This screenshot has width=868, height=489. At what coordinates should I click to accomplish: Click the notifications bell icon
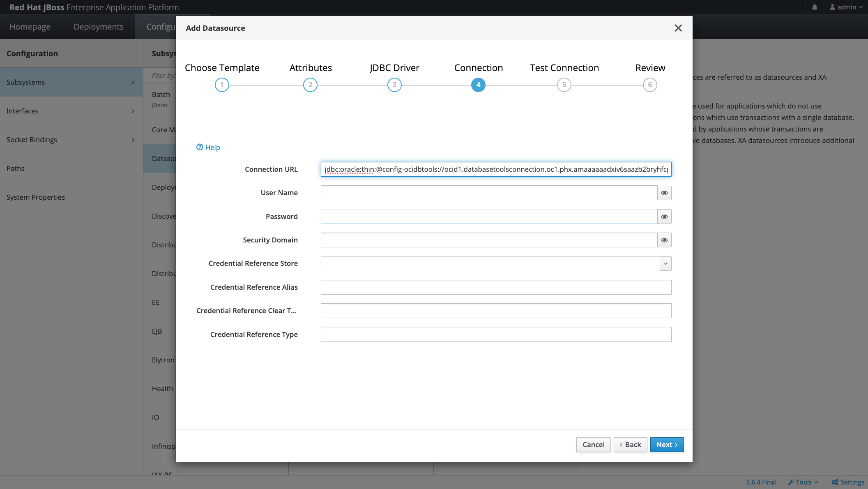point(815,7)
